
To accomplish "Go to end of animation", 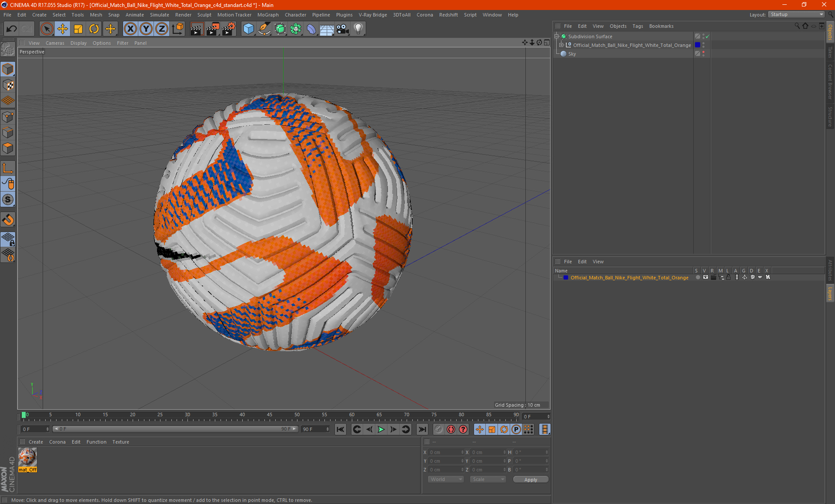I will tap(422, 429).
